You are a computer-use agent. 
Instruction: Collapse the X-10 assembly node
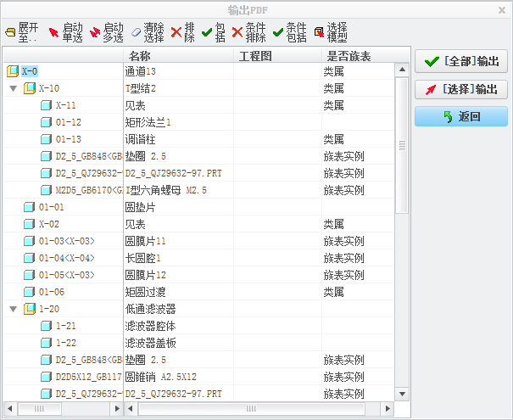(x=13, y=88)
